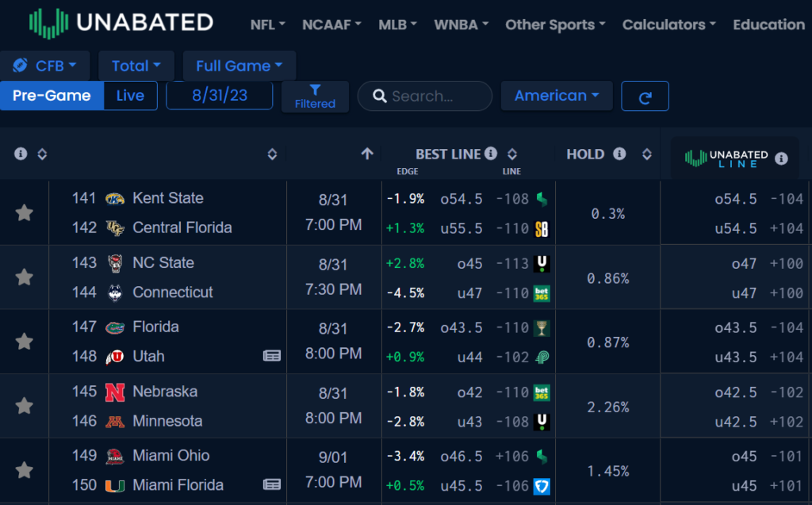Click the Filtered button
Viewport: 812px width, 505px height.
(x=315, y=96)
